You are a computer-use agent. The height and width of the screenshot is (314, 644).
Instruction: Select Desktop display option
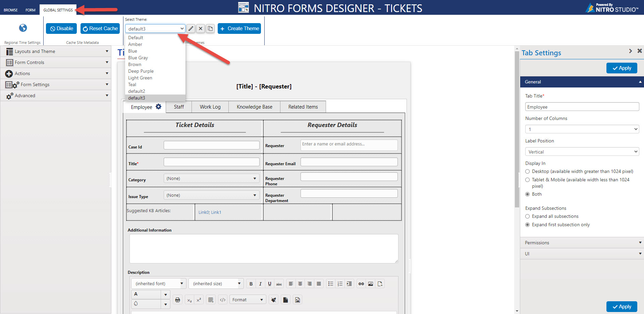(x=528, y=172)
